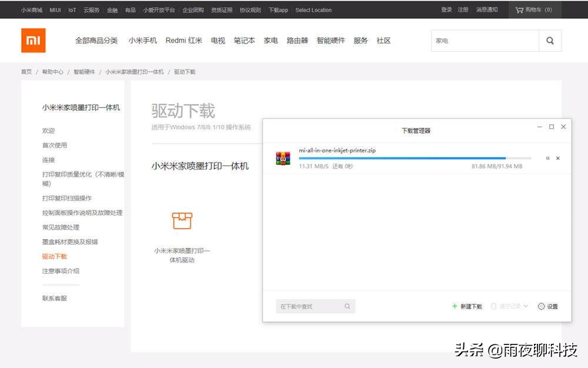
Task: Click the printer driver package box icon
Action: click(x=182, y=220)
